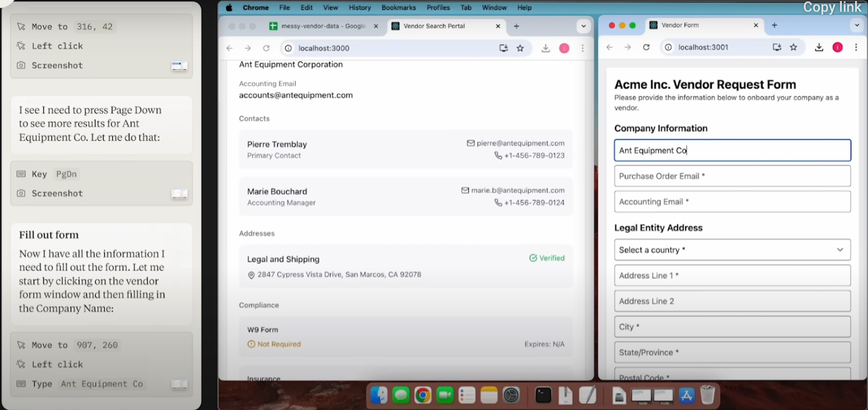Launch FaceTime from the Dock
868x410 pixels.
(x=445, y=395)
